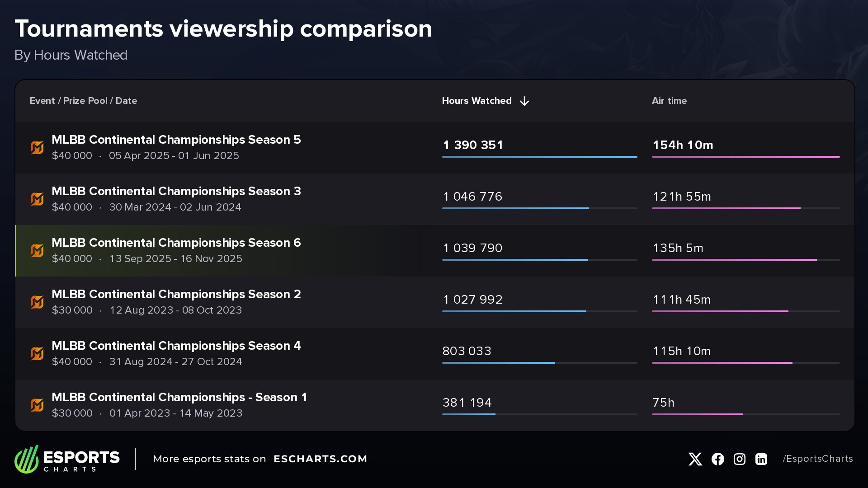
Task: Click the /EsportsCharts handle text
Action: coord(818,459)
